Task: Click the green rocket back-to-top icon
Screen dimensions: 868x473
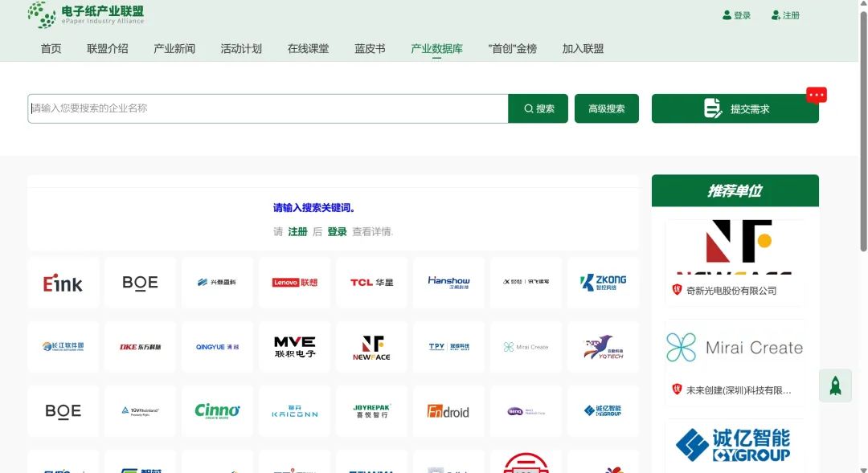Action: pyautogui.click(x=836, y=385)
